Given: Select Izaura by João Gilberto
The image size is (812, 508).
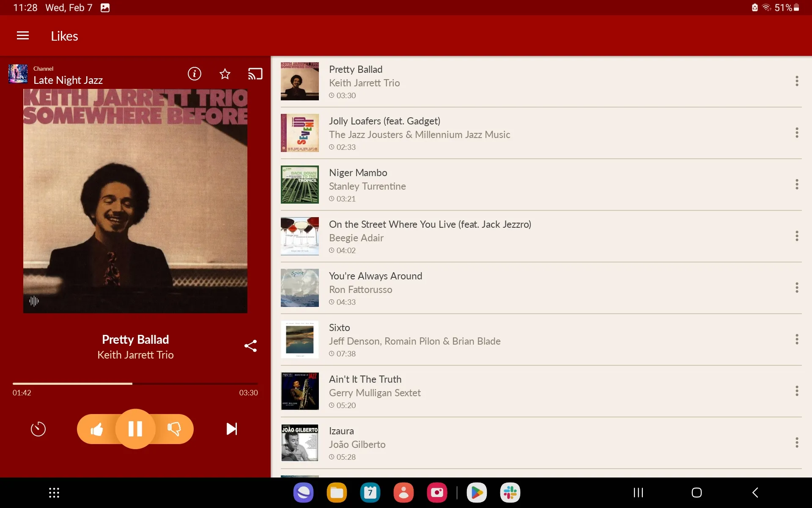Looking at the screenshot, I should pyautogui.click(x=541, y=443).
